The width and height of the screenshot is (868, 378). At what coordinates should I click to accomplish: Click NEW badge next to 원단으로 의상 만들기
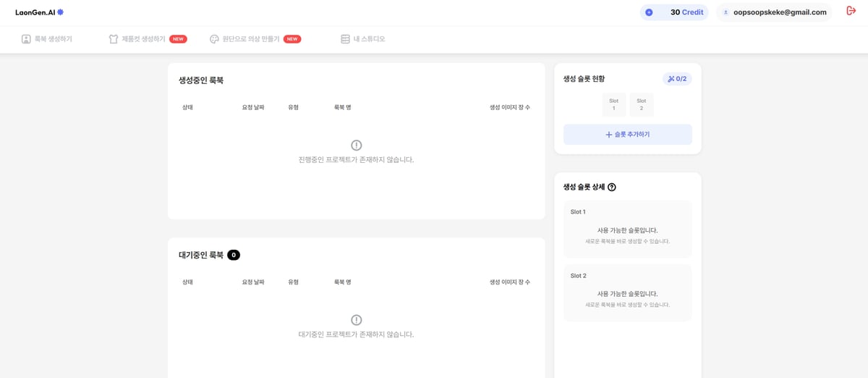[292, 39]
